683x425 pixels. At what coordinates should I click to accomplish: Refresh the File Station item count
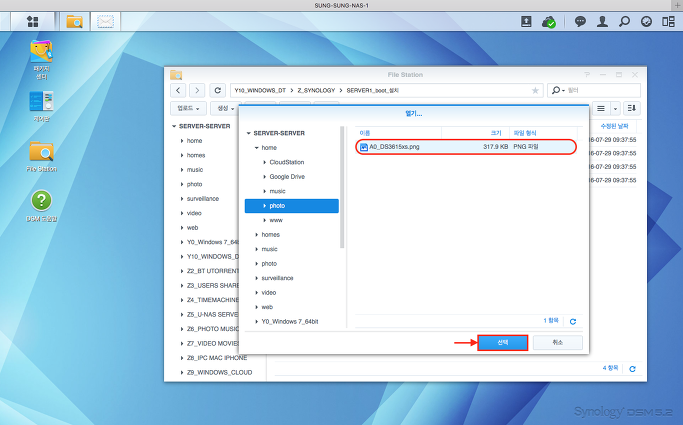click(632, 369)
